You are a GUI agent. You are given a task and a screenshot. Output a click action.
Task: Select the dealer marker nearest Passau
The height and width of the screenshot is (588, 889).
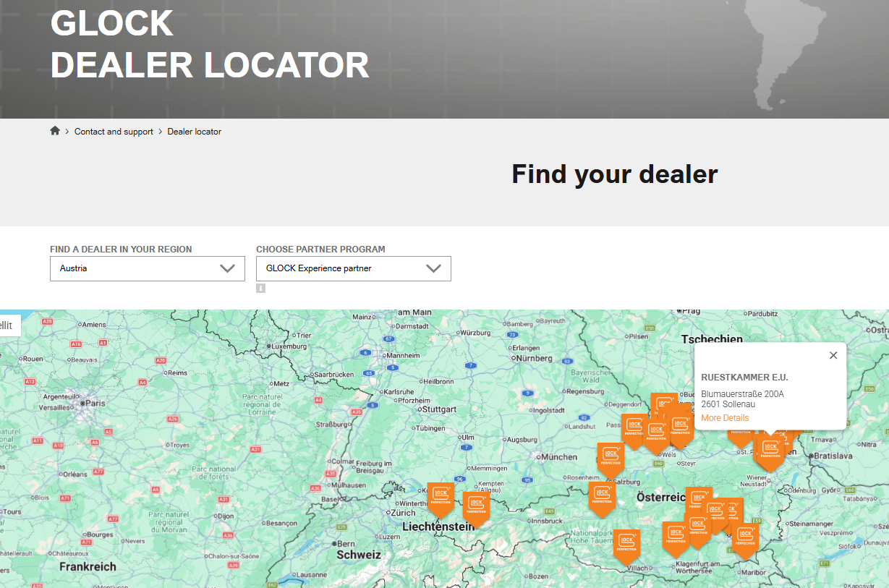coord(634,430)
